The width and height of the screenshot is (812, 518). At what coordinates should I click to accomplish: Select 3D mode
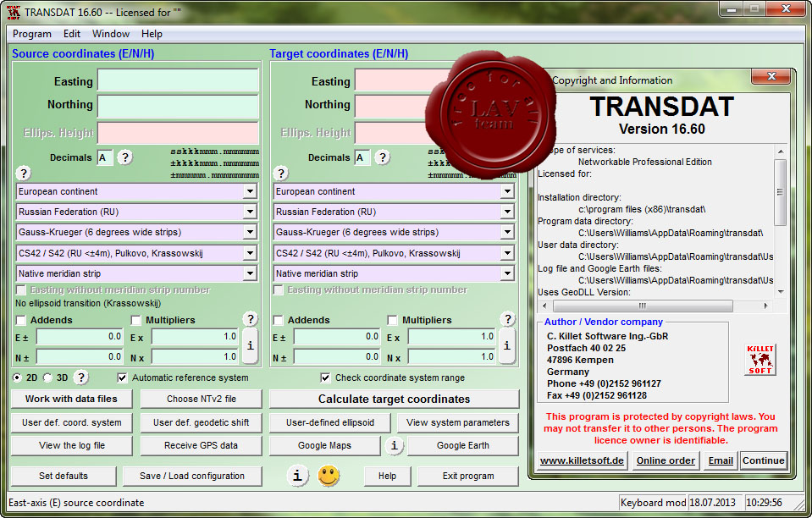tap(47, 377)
